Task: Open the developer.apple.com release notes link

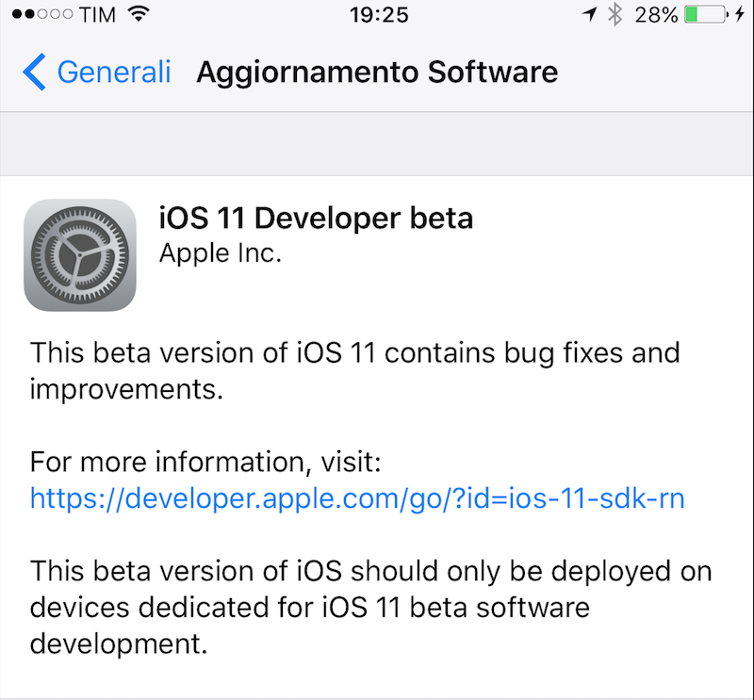Action: (357, 498)
